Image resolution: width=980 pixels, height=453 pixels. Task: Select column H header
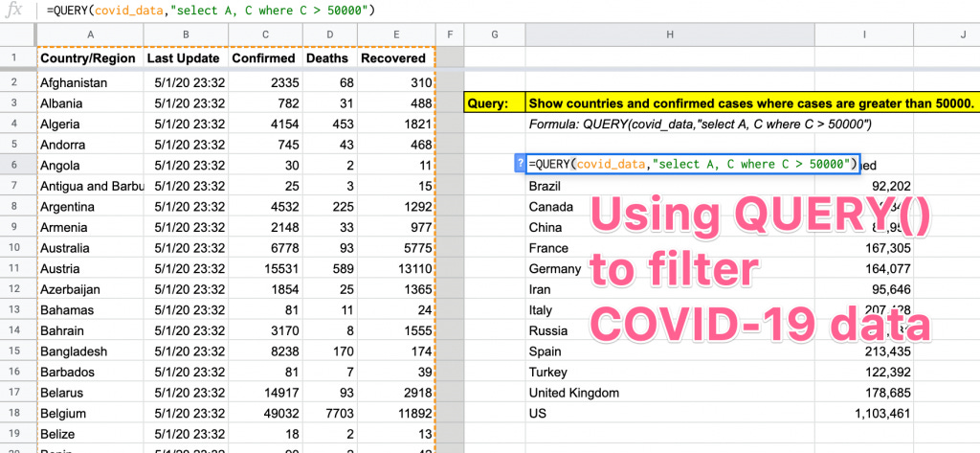[670, 35]
